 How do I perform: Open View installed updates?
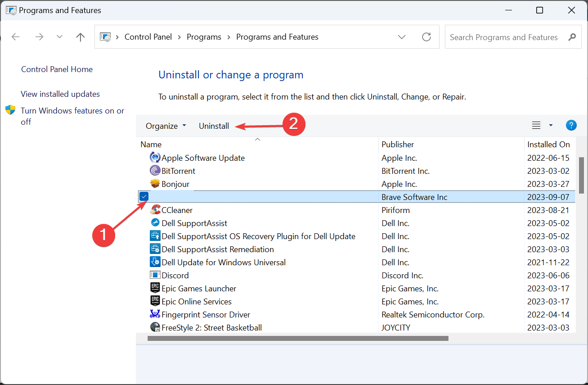click(60, 94)
